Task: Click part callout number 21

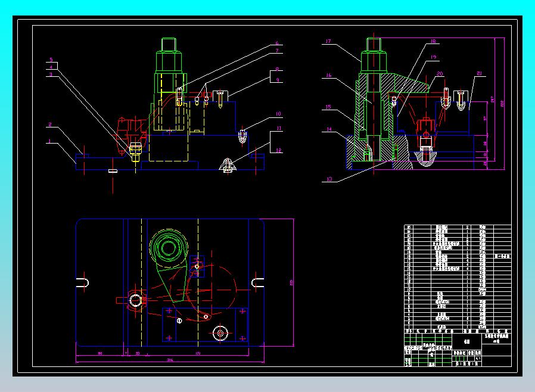Action: (479, 73)
